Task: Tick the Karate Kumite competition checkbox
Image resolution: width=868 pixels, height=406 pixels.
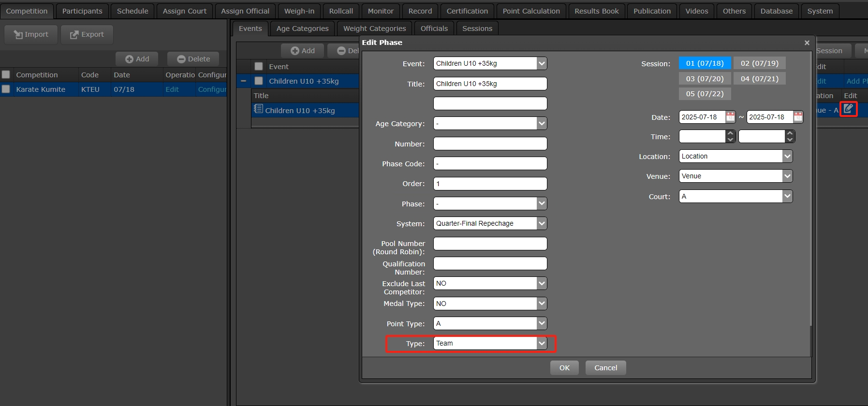Action: pyautogui.click(x=6, y=89)
